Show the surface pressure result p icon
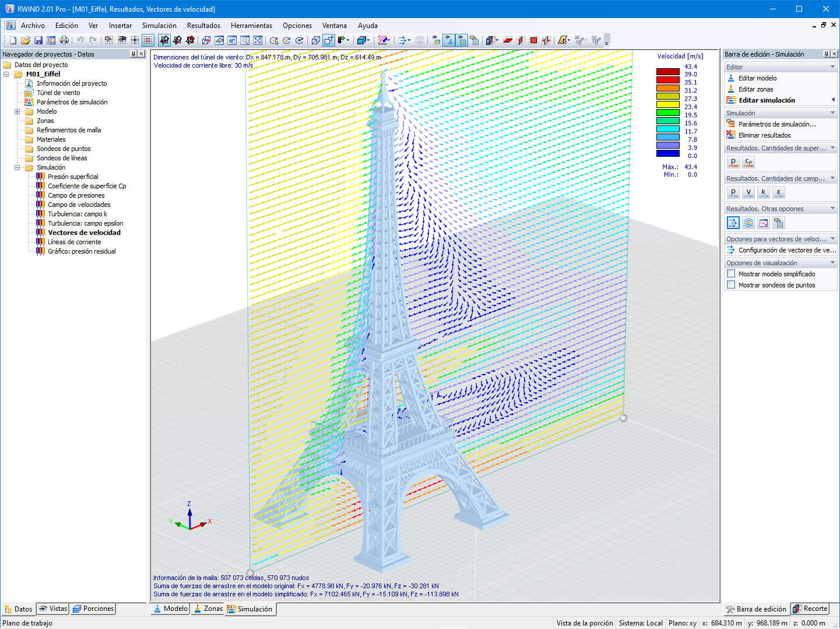This screenshot has height=629, width=840. click(733, 161)
